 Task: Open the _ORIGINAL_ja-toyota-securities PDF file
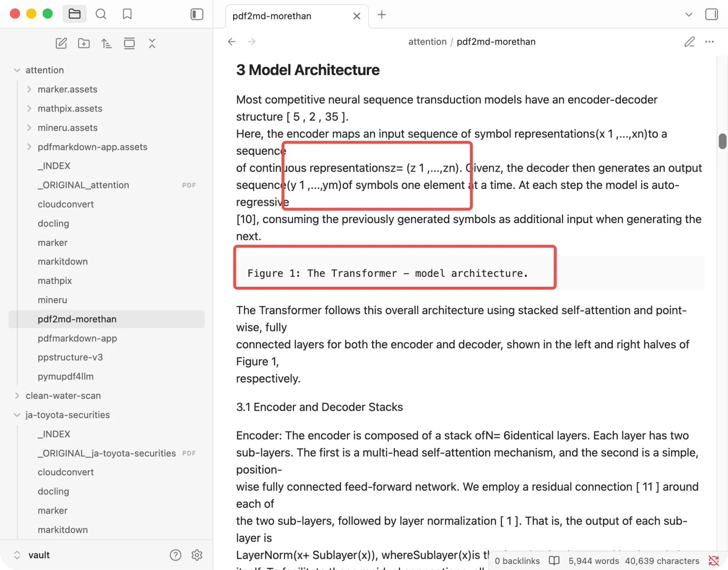coord(106,453)
